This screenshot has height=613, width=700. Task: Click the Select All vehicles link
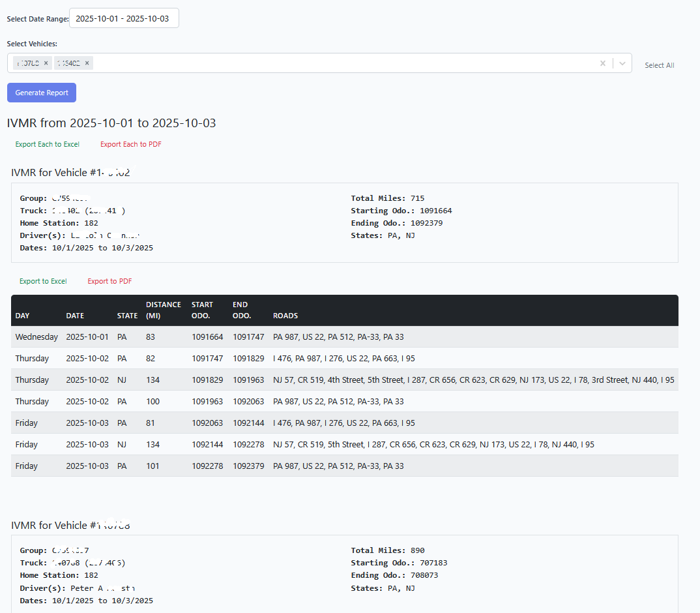659,65
